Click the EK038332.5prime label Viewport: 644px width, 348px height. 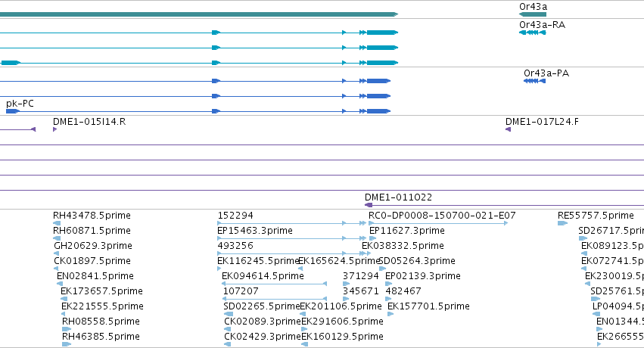point(403,246)
